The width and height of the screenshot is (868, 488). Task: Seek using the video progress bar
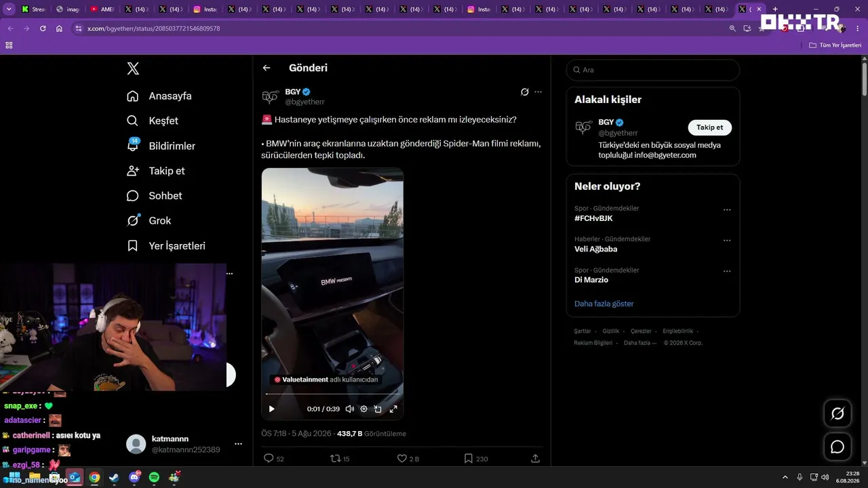(x=332, y=394)
